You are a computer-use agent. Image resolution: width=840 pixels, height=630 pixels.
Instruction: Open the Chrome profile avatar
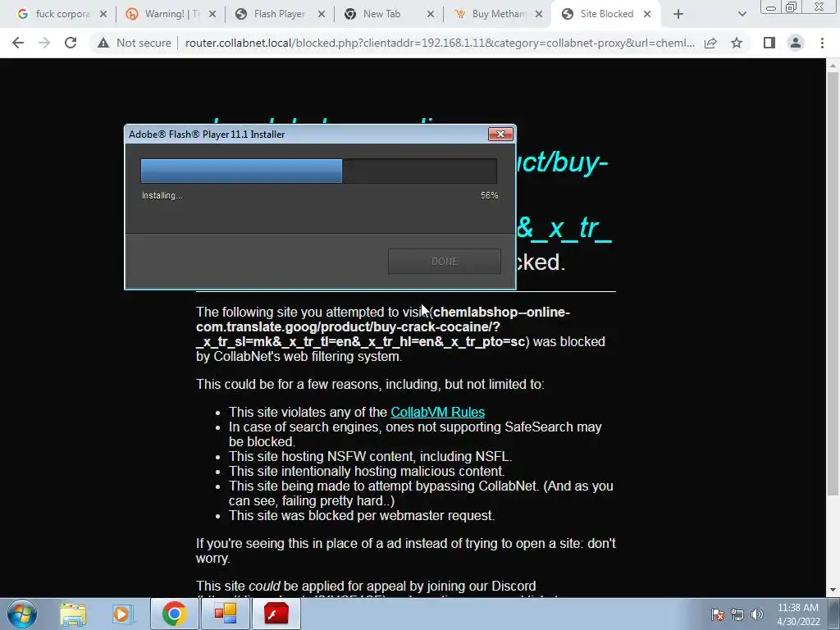point(796,43)
